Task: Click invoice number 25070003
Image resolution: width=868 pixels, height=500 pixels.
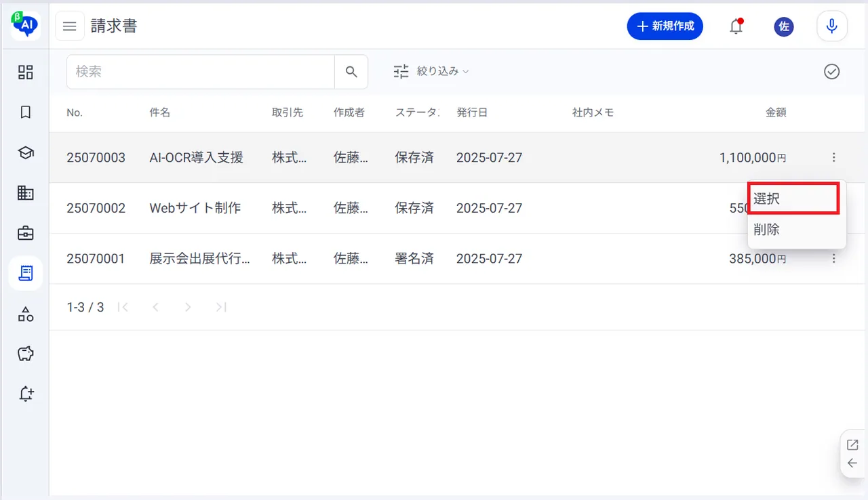Action: (96, 158)
